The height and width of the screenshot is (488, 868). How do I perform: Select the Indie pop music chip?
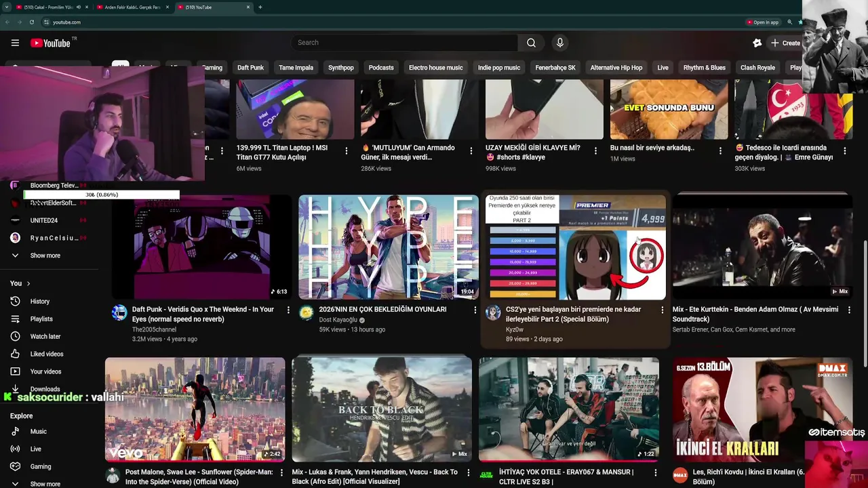[499, 68]
